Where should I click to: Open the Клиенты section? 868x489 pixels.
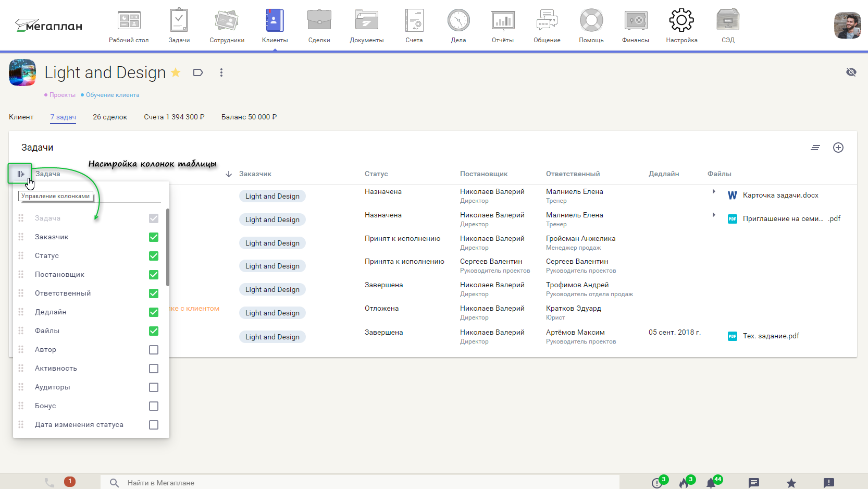coord(275,26)
